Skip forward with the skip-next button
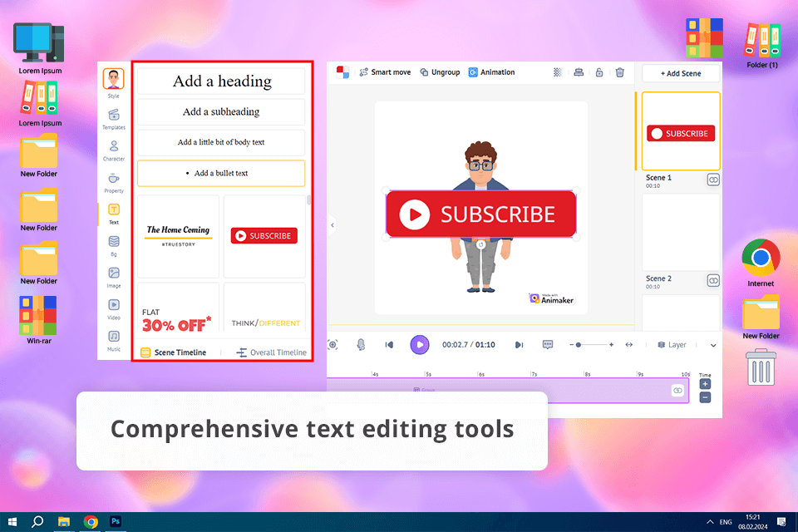Image resolution: width=798 pixels, height=532 pixels. tap(519, 345)
